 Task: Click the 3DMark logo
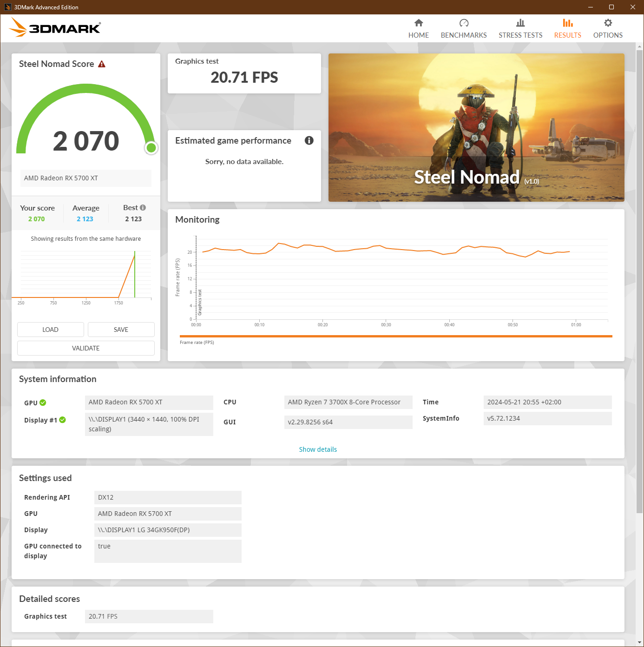pyautogui.click(x=55, y=28)
